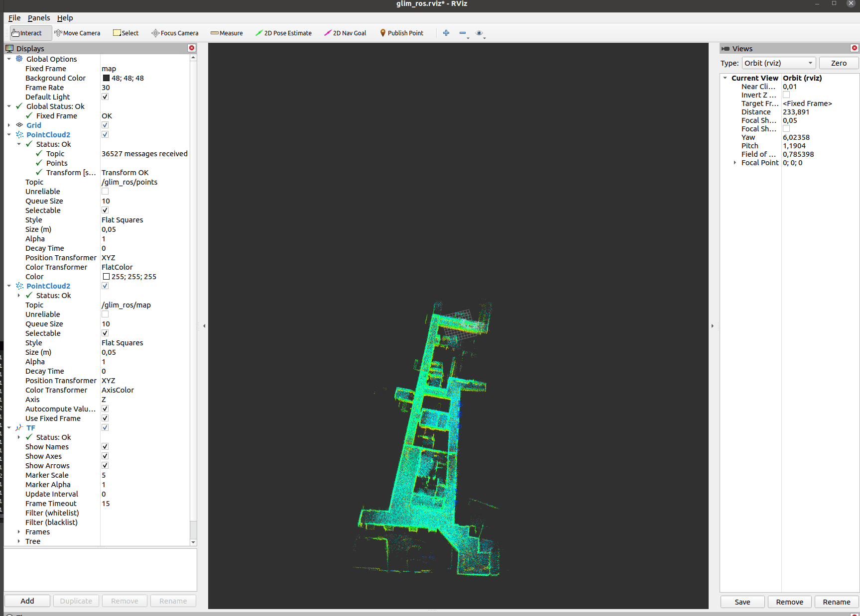
Task: Uncheck Default Light option
Action: pyautogui.click(x=105, y=97)
